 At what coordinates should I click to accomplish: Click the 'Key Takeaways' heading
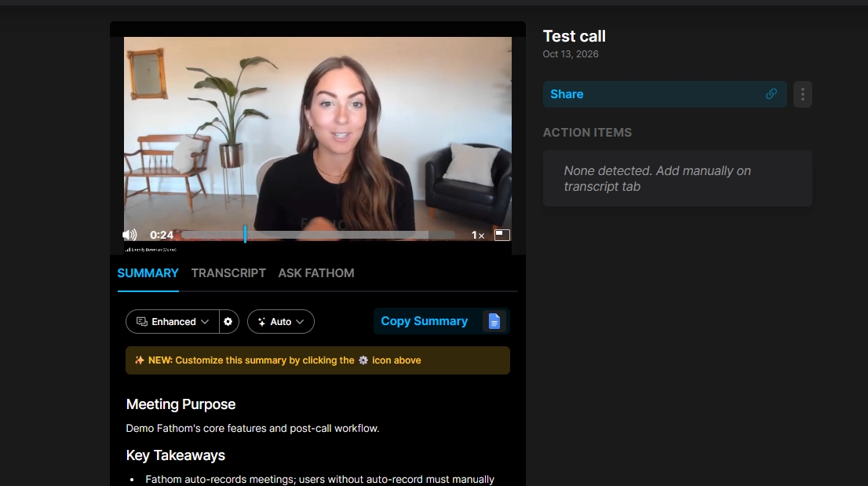click(176, 455)
